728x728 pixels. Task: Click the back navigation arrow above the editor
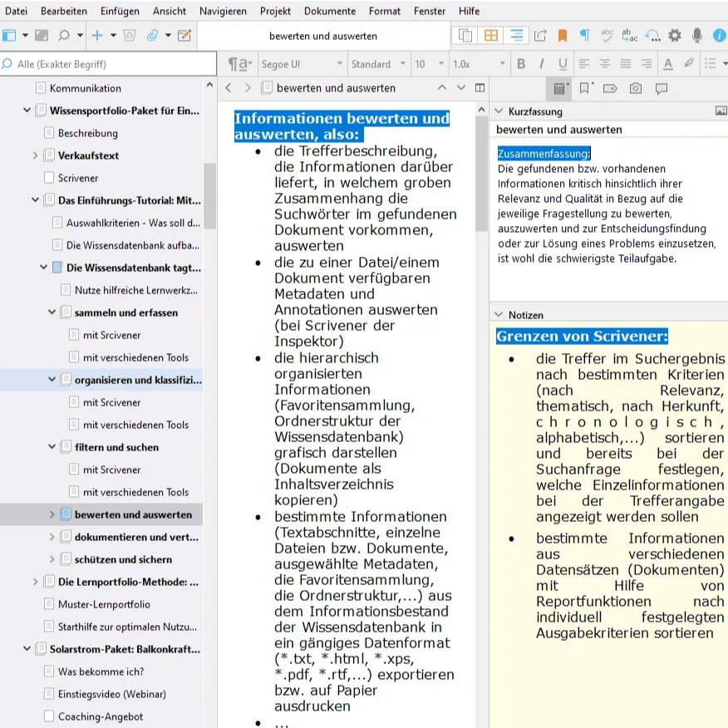tap(229, 87)
